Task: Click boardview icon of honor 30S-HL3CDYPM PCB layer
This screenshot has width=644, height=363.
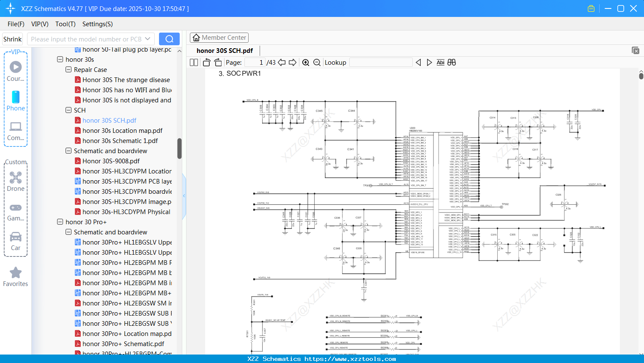Action: (x=78, y=181)
